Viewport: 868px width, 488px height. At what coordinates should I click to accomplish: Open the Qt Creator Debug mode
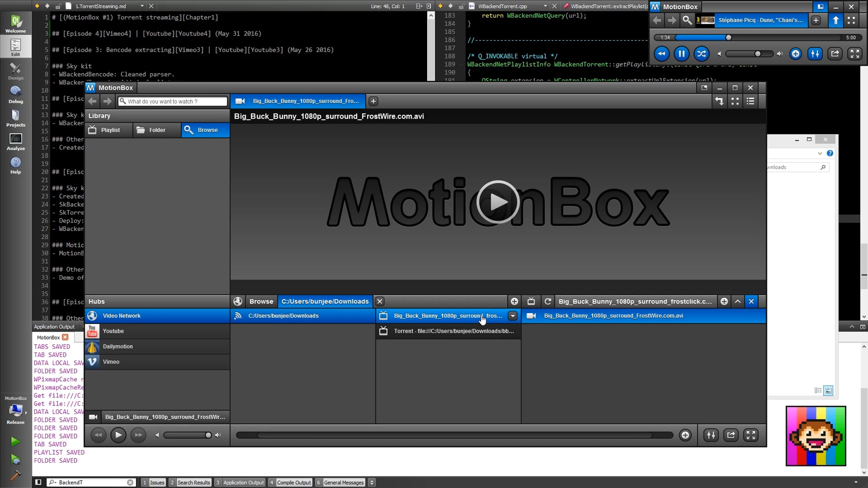click(x=16, y=95)
